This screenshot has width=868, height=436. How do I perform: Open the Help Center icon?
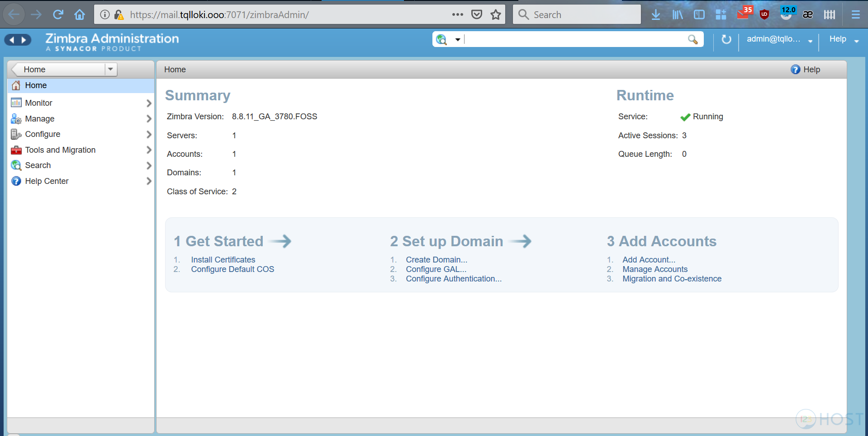(x=16, y=181)
